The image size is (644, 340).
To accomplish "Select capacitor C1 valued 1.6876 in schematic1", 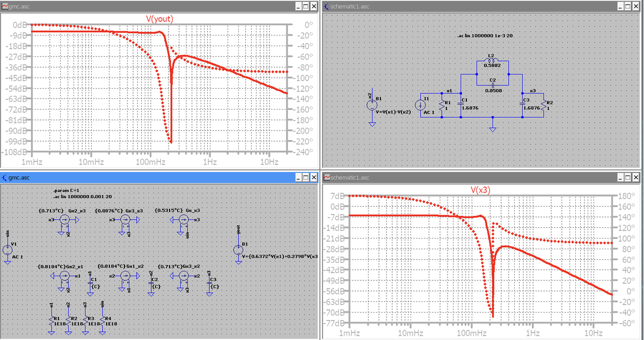I will click(460, 104).
